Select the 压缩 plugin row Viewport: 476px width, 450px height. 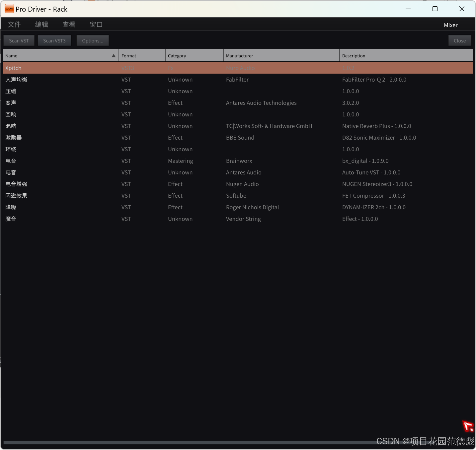[x=238, y=91]
